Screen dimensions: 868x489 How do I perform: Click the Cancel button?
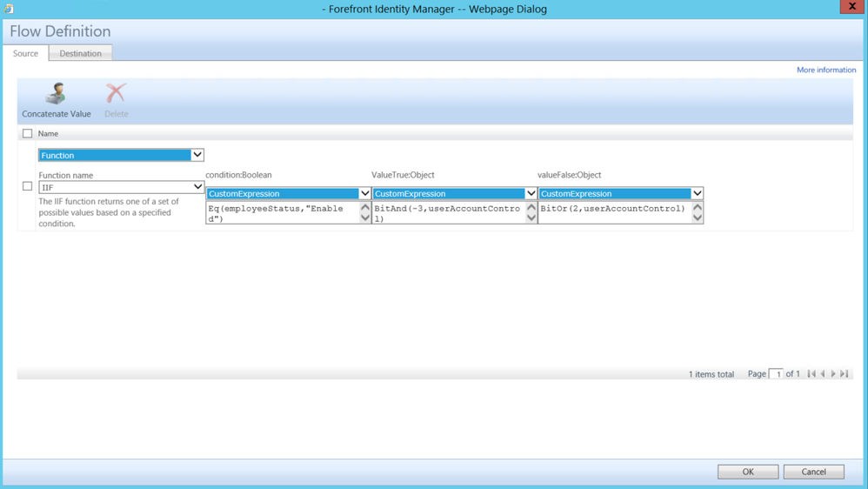point(814,472)
